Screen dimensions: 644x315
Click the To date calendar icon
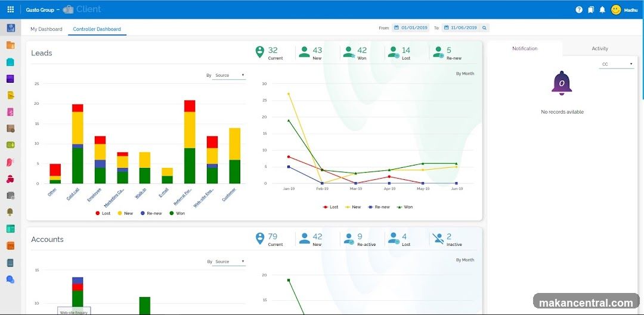446,28
